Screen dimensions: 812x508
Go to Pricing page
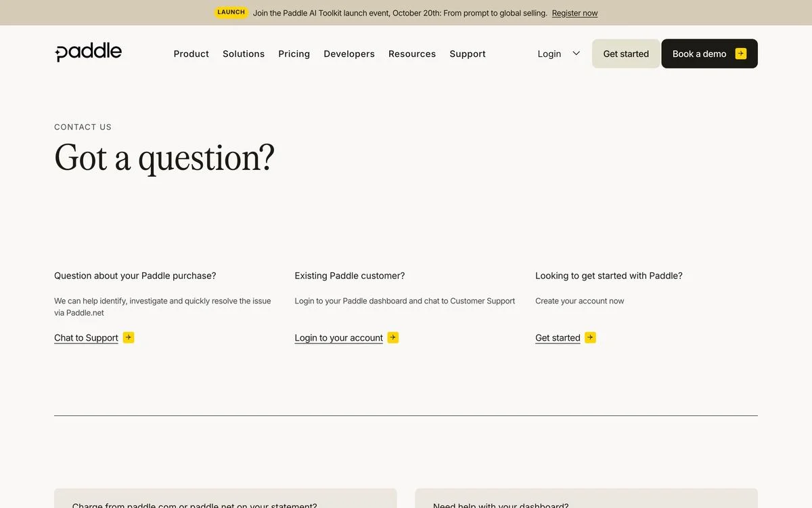[x=294, y=54]
